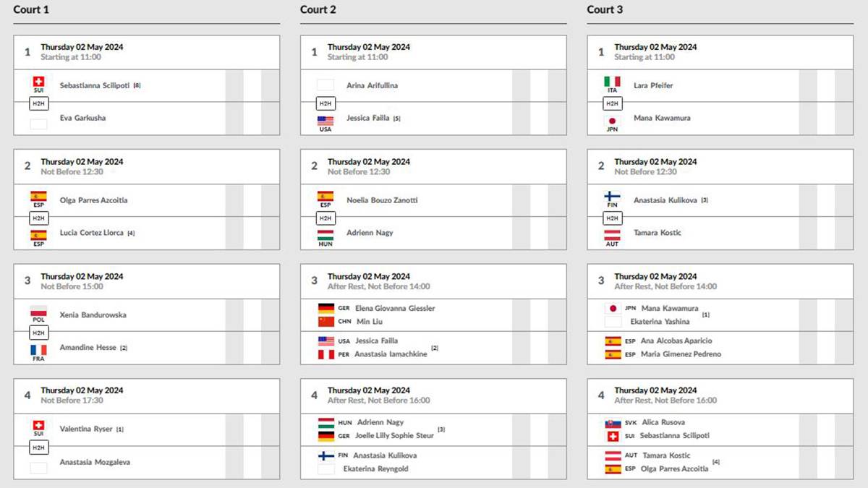
Task: Select the Court 2 heading
Action: pyautogui.click(x=318, y=9)
